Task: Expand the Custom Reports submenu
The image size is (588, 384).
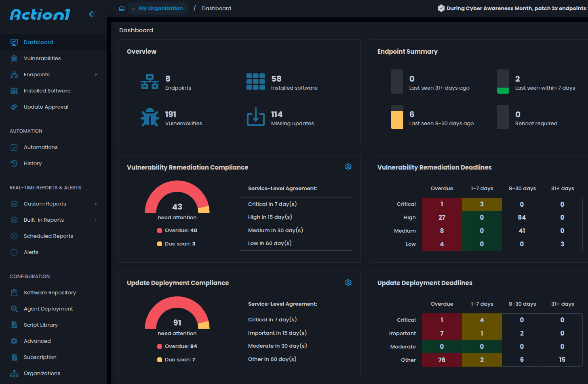Action: point(96,204)
